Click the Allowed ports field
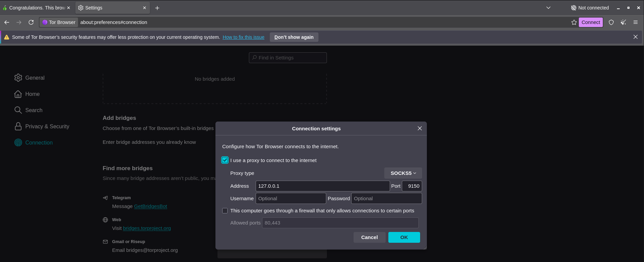 [340, 223]
